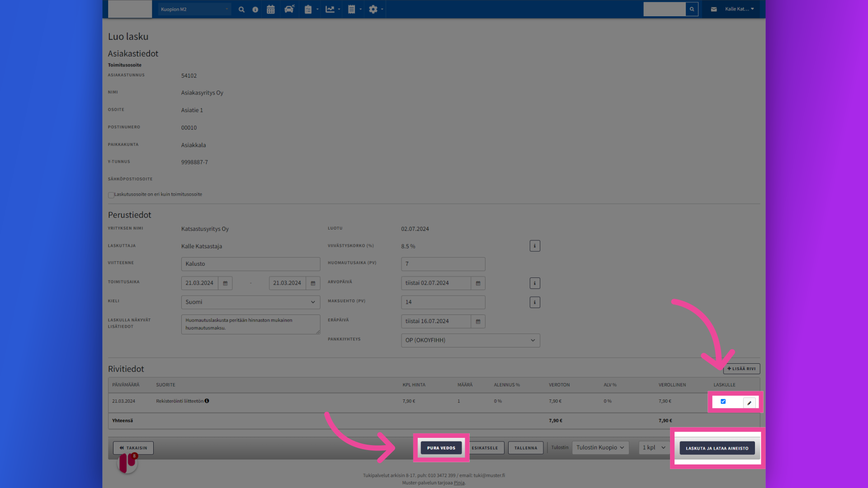Image resolution: width=868 pixels, height=488 pixels.
Task: Click the Verollinen column header
Action: point(672,385)
